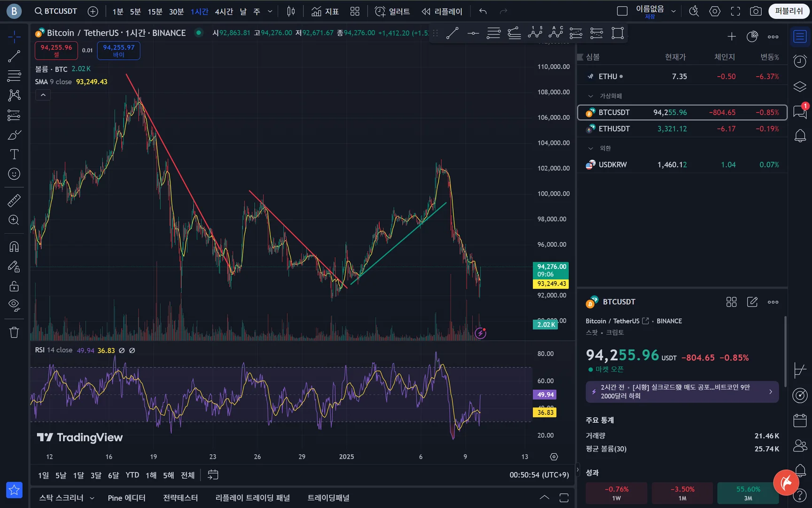Enter fullscreen mode
Screen dimensions: 812x508
point(735,11)
